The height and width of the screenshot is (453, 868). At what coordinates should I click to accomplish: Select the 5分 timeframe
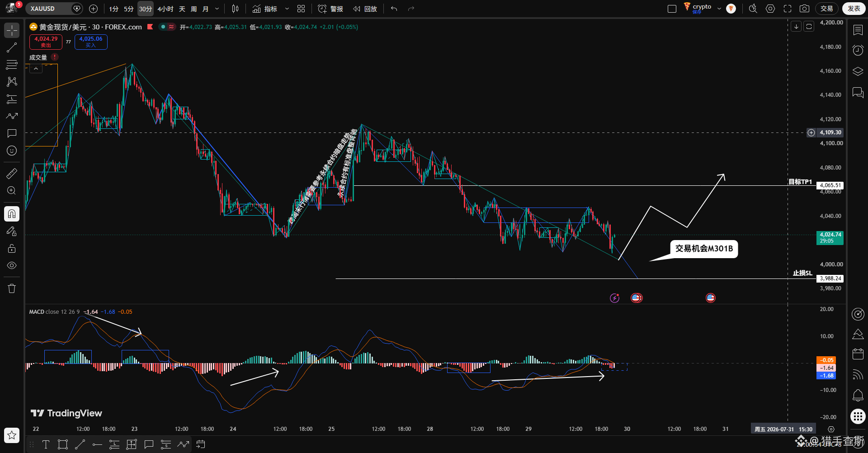(x=129, y=9)
